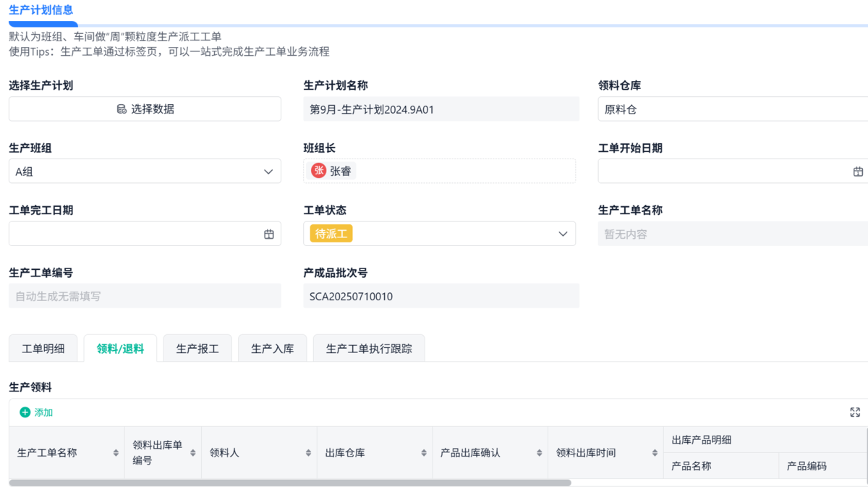Click the fullscreen expand icon for the table

pyautogui.click(x=855, y=412)
